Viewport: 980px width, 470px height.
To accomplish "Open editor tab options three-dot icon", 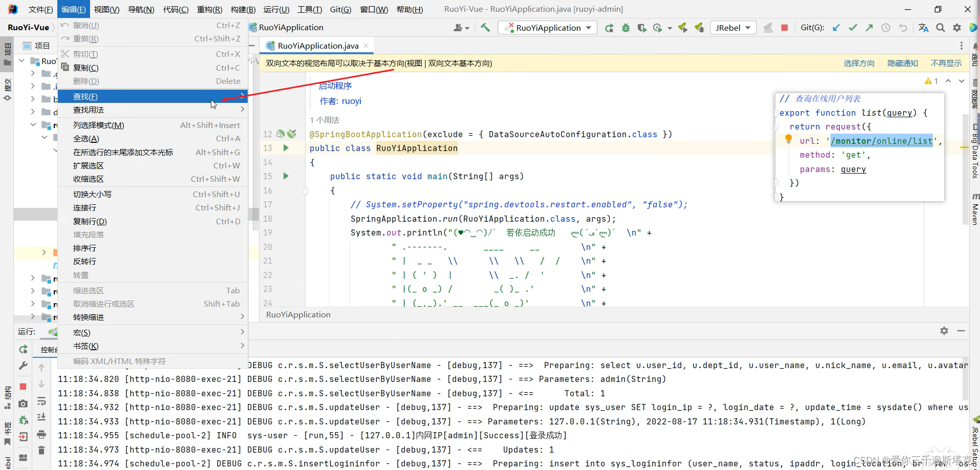I will pos(961,46).
